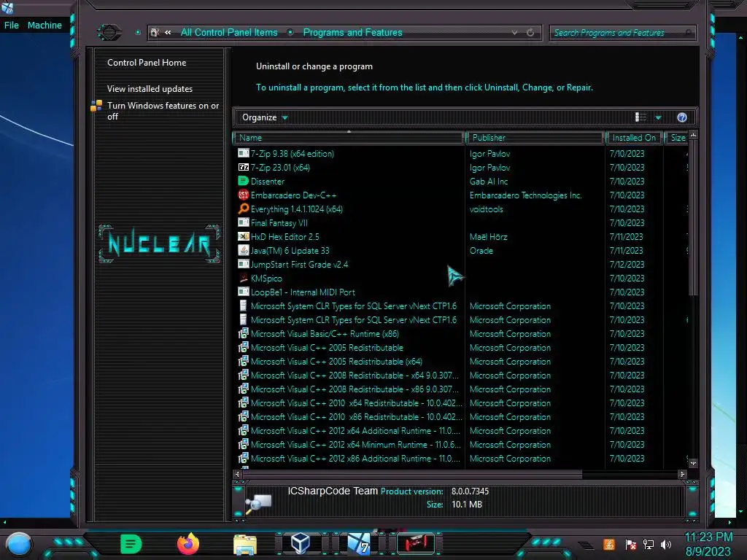This screenshot has width=747, height=560.
Task: Select the LoopBe1 Internal MIDI Port icon
Action: click(244, 292)
